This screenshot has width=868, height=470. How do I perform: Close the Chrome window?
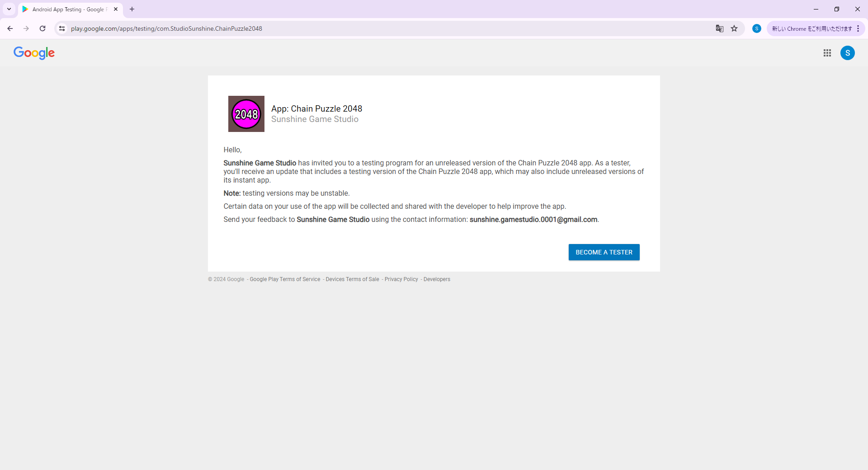[x=858, y=9]
